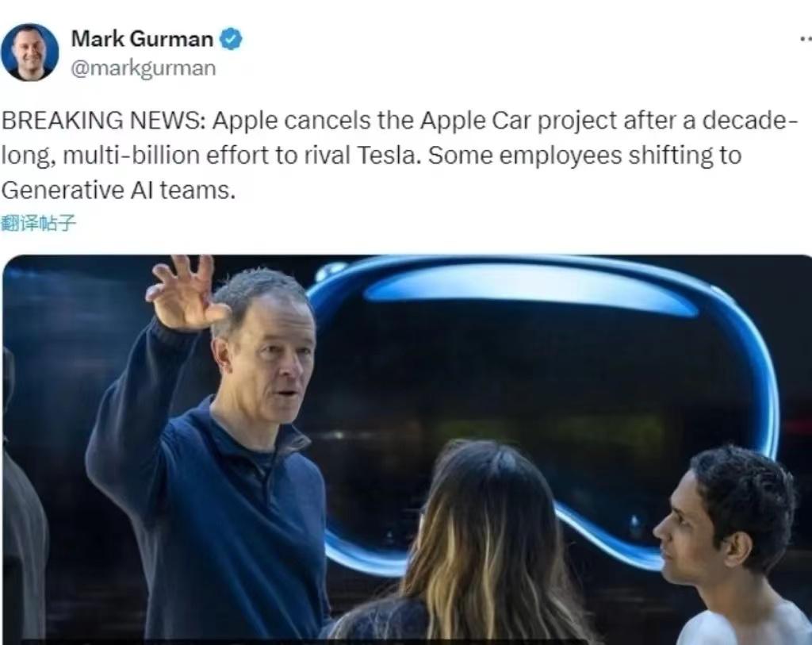Click the 翻译帖子 translate link
The height and width of the screenshot is (645, 812).
38,223
